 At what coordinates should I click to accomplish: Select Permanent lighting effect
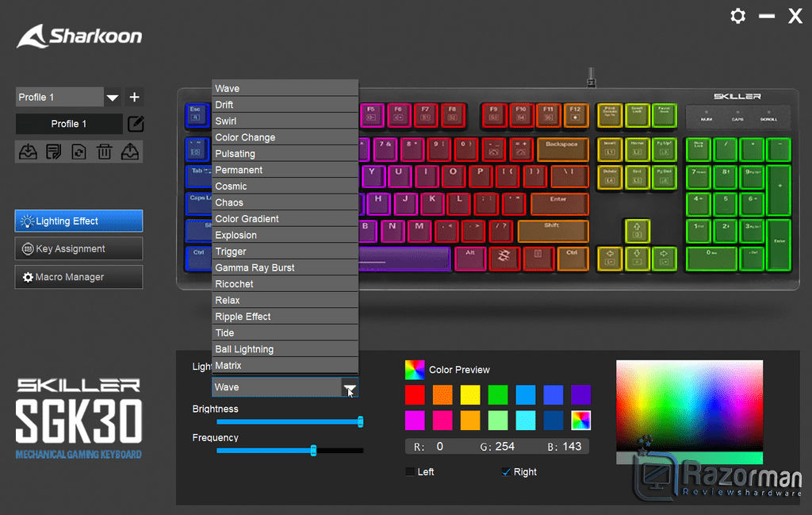coord(285,170)
